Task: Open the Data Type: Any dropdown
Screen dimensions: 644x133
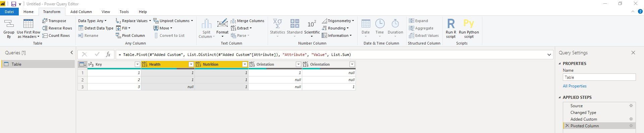Action: click(x=92, y=21)
